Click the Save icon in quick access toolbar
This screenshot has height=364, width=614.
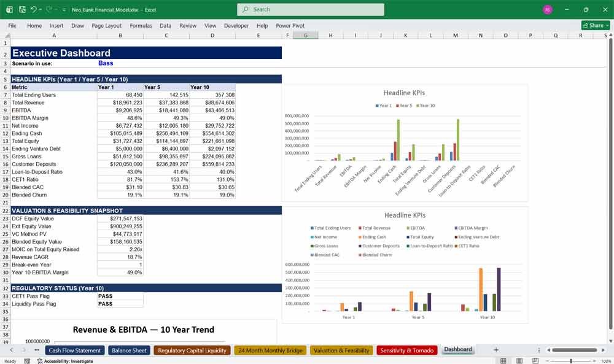22,9
